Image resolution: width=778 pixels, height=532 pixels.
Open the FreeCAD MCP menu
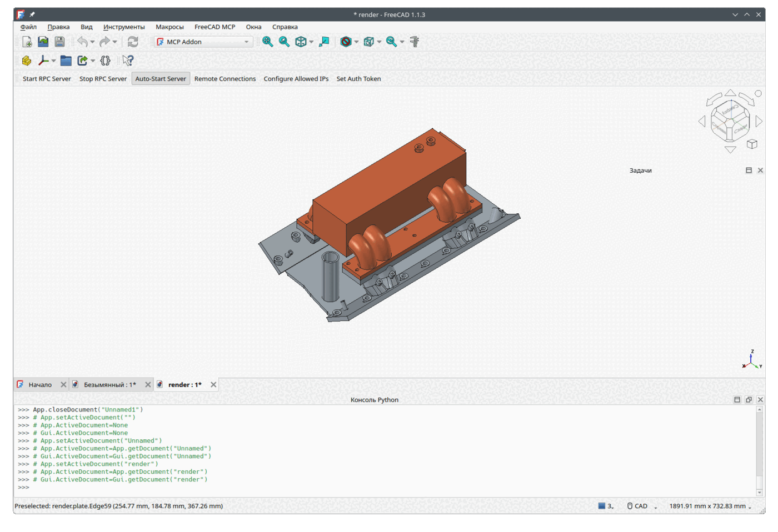coord(215,27)
